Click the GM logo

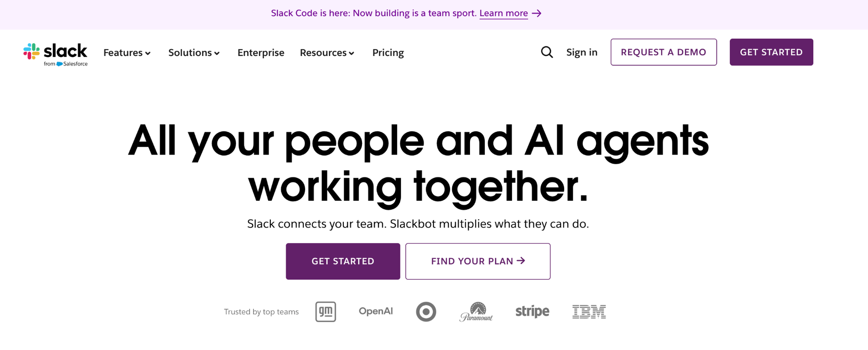[325, 311]
